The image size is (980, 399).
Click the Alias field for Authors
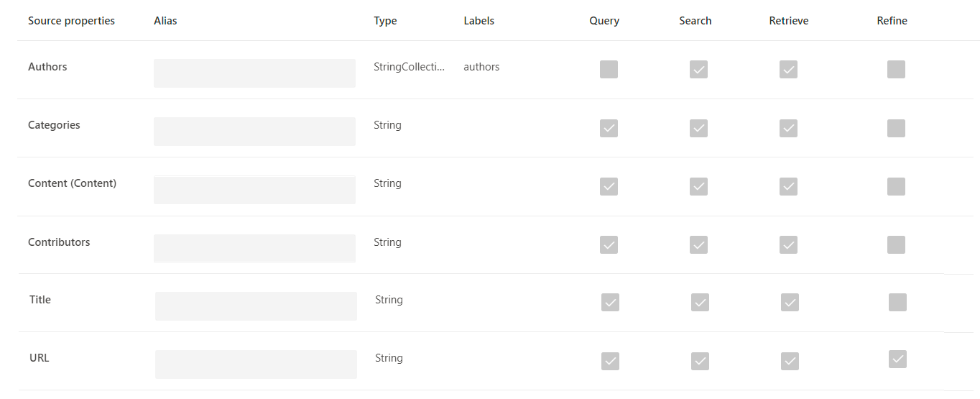(x=254, y=73)
